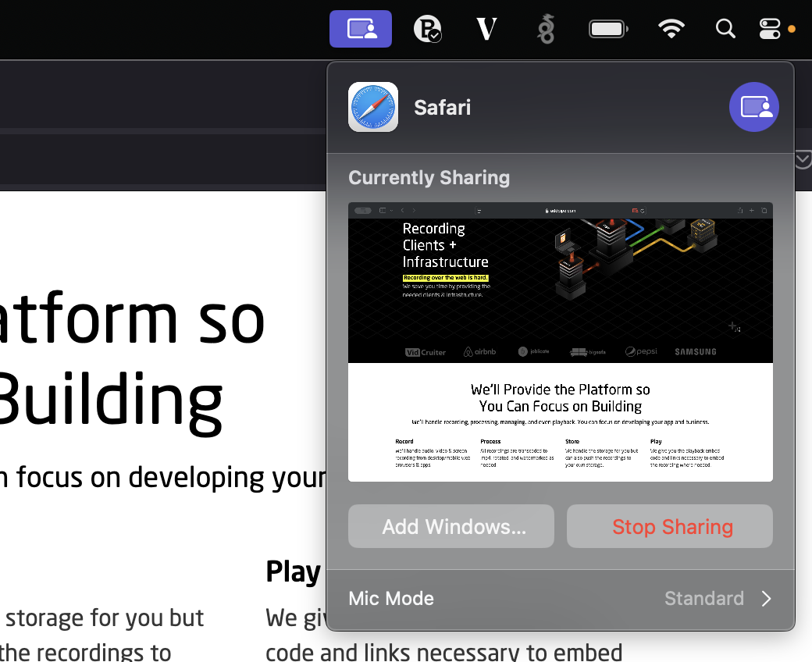The image size is (812, 662).
Task: Open Control Center from the menu bar
Action: click(x=770, y=28)
